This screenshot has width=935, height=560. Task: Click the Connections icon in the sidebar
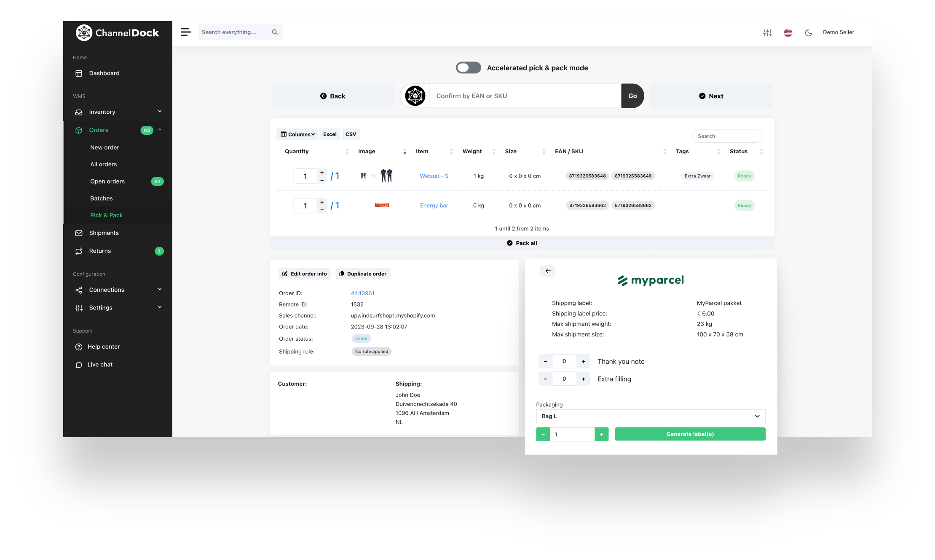click(79, 290)
